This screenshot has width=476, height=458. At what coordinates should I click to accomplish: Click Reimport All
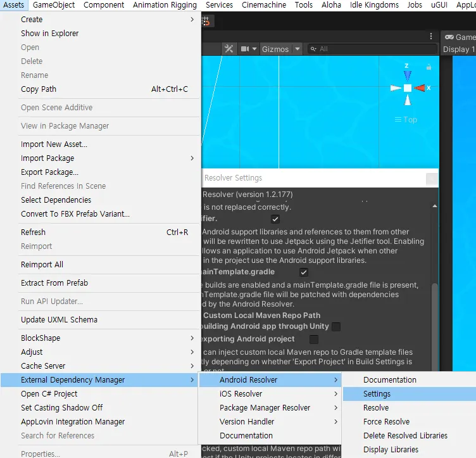pos(100,265)
